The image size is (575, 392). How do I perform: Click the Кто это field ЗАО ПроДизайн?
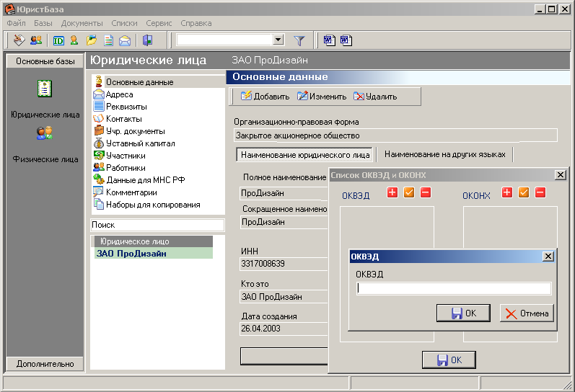[284, 296]
